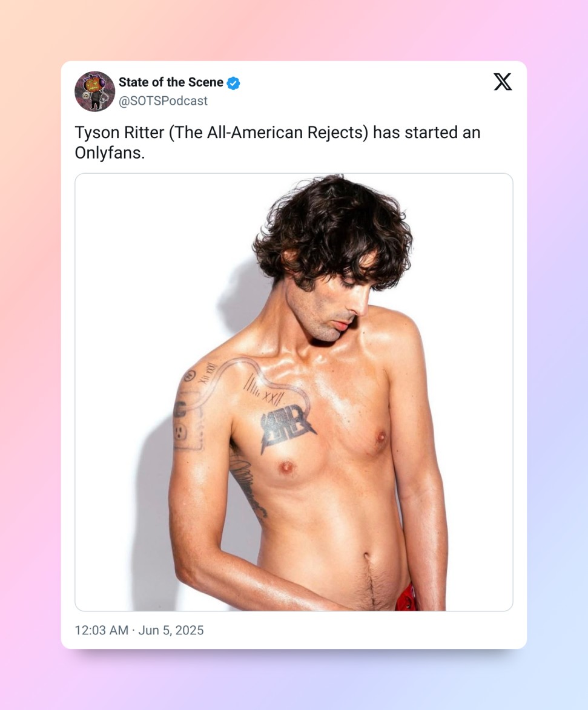Image resolution: width=588 pixels, height=710 pixels.
Task: Click the red shorts in the photo
Action: pyautogui.click(x=406, y=597)
